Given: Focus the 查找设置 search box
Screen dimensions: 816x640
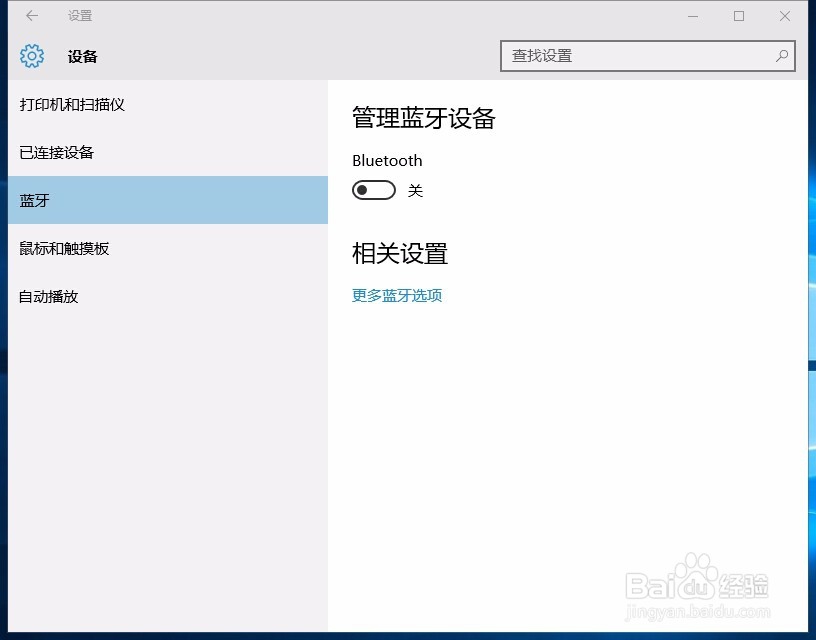Looking at the screenshot, I should tap(647, 56).
